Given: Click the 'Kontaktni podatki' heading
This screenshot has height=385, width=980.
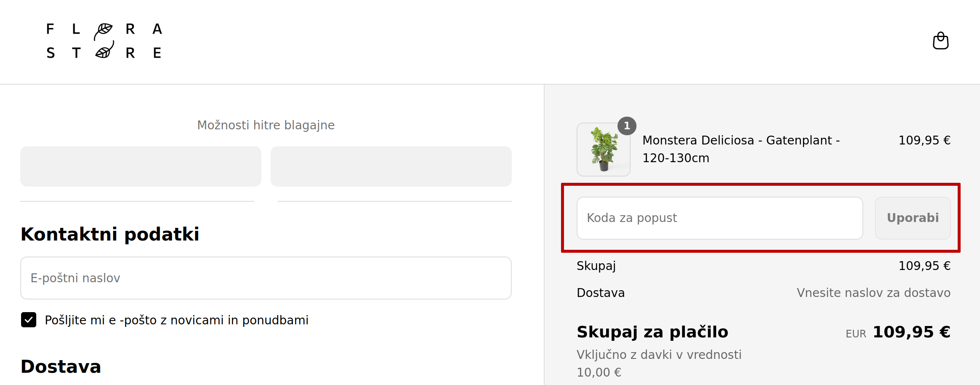Looking at the screenshot, I should coord(110,234).
